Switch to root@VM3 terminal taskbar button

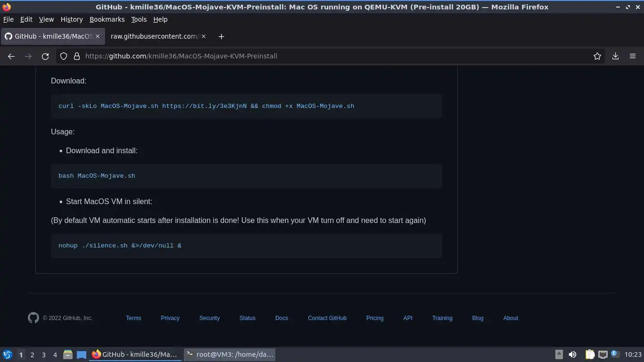pos(229,354)
